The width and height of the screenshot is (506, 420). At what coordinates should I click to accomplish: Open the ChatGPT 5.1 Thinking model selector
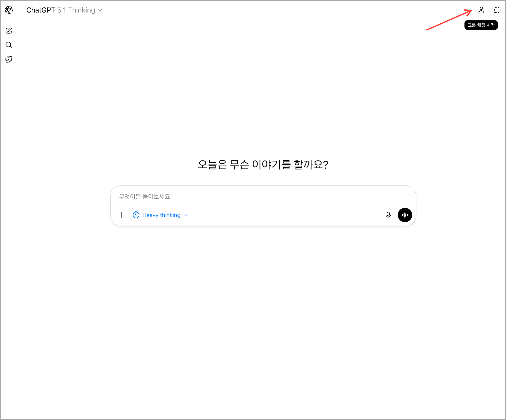(x=64, y=10)
